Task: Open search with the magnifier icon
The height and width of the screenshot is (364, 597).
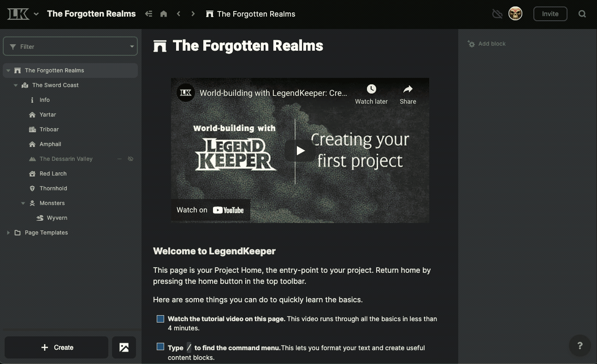Action: (582, 14)
